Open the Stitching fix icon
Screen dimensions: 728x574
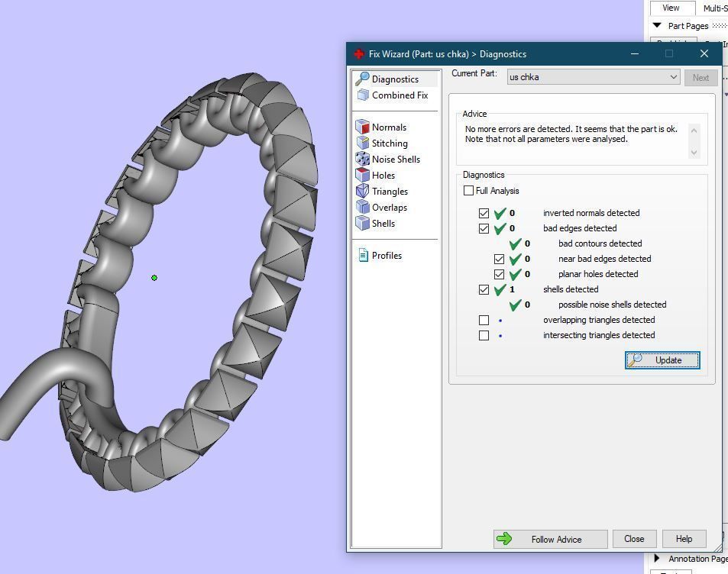362,143
